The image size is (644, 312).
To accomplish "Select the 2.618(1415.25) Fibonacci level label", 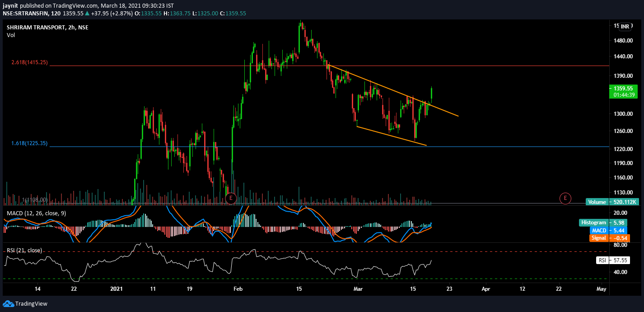I will [29, 62].
